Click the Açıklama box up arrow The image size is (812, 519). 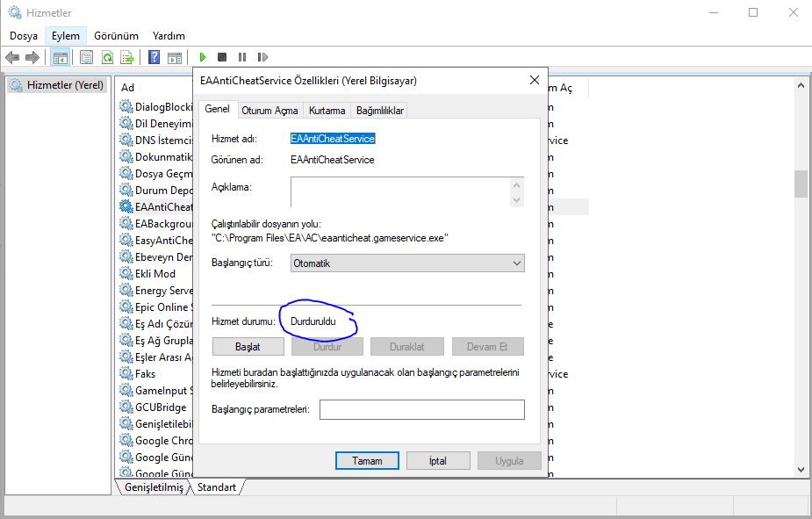516,185
